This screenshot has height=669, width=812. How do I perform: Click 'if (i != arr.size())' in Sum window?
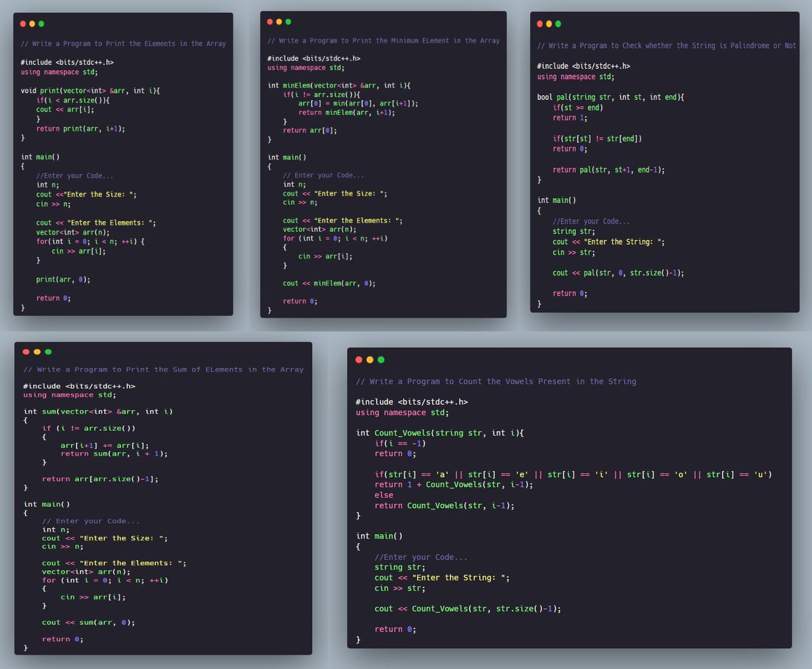tap(89, 428)
